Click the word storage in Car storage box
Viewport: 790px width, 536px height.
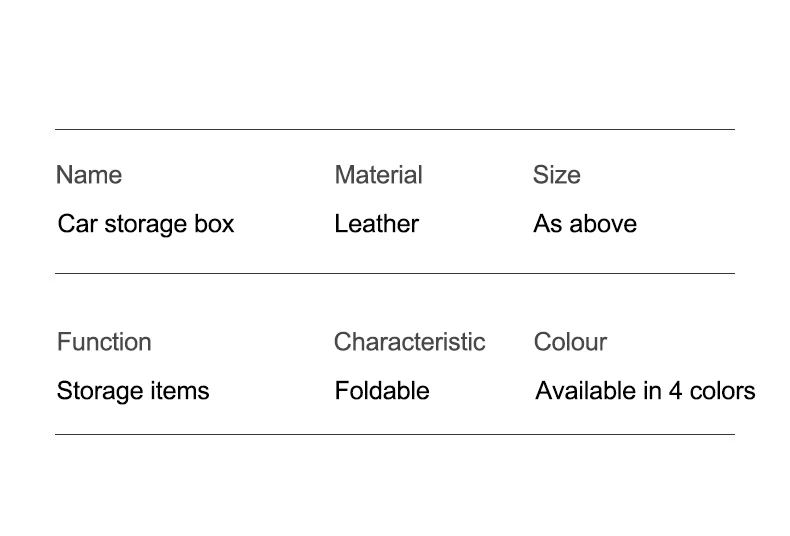(146, 225)
